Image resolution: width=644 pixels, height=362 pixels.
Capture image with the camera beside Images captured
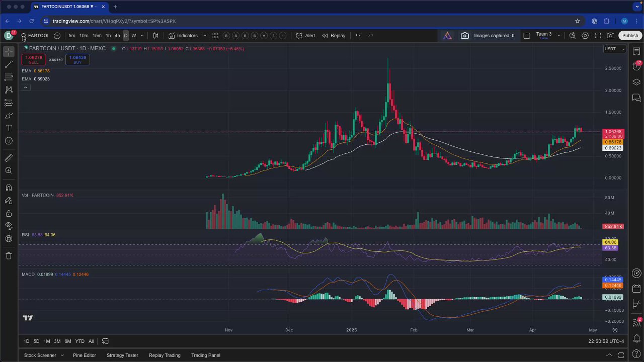tap(465, 36)
